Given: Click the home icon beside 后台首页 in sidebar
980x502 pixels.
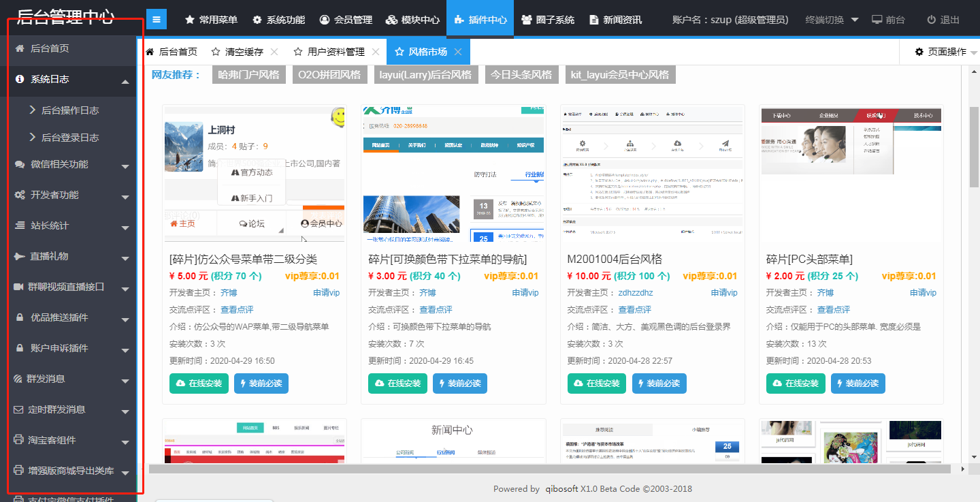Looking at the screenshot, I should [x=18, y=48].
